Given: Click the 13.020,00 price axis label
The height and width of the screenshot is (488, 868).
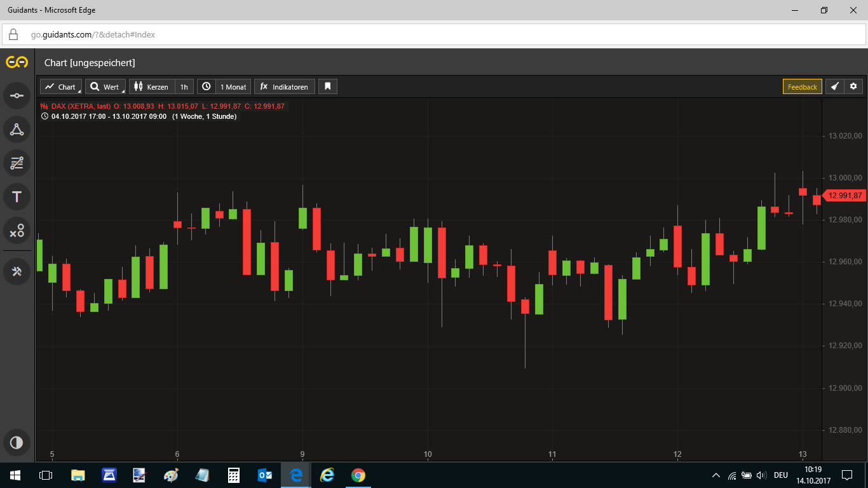Looking at the screenshot, I should (845, 135).
